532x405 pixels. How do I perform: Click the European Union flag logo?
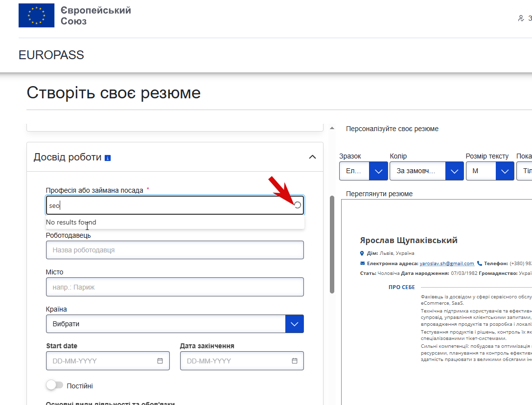tap(36, 15)
